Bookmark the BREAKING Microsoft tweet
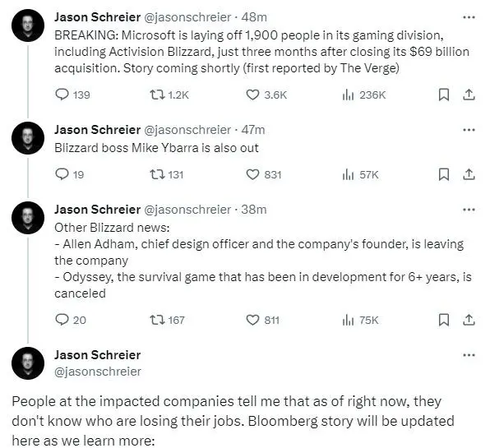Screen dimensions: 490x448 click(444, 95)
